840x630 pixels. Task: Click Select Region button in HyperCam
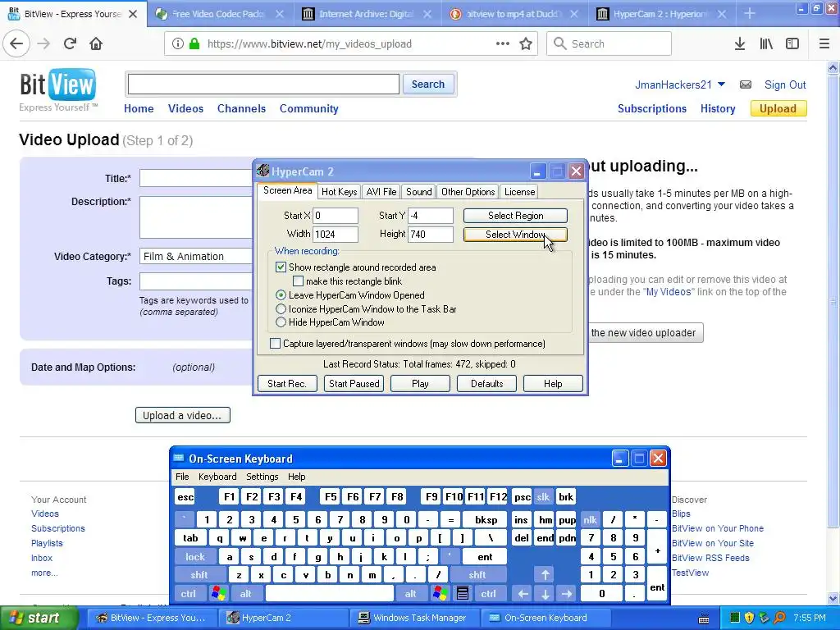[515, 216]
